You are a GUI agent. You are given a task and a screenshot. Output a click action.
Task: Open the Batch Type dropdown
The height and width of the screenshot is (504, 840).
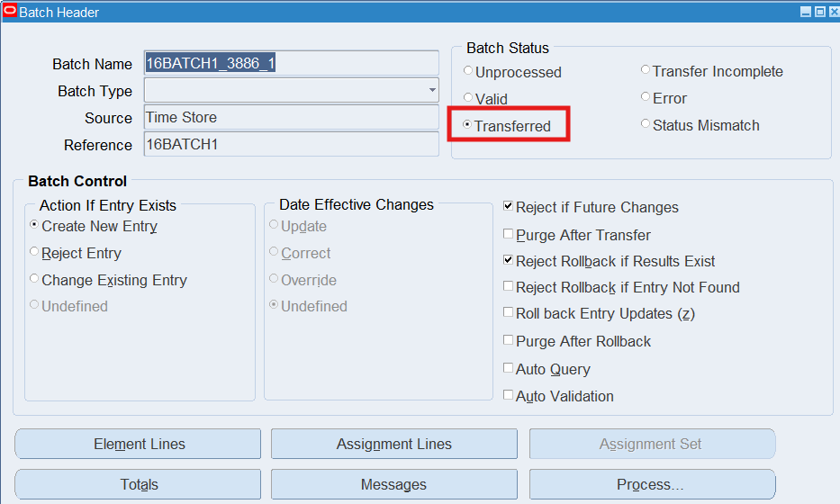point(432,91)
